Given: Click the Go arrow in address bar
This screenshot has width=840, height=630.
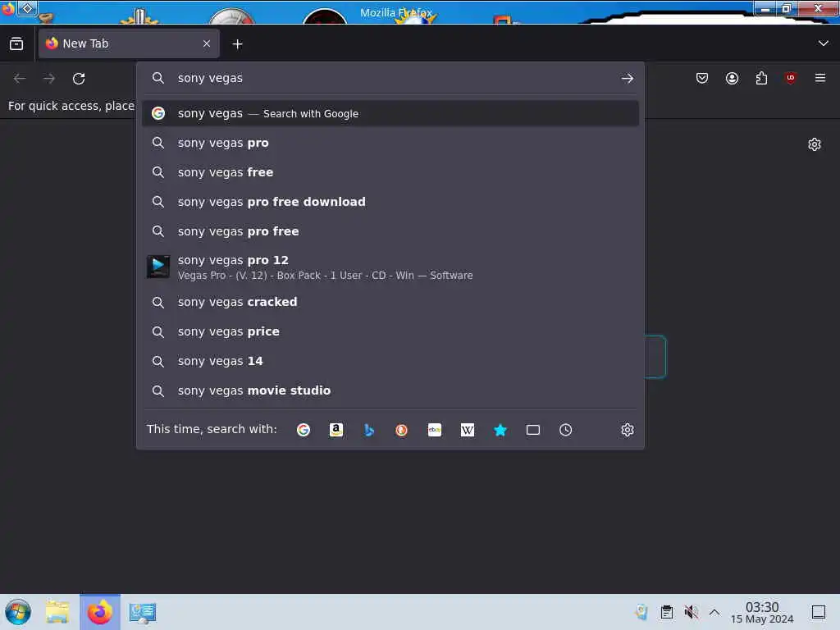Looking at the screenshot, I should [628, 78].
